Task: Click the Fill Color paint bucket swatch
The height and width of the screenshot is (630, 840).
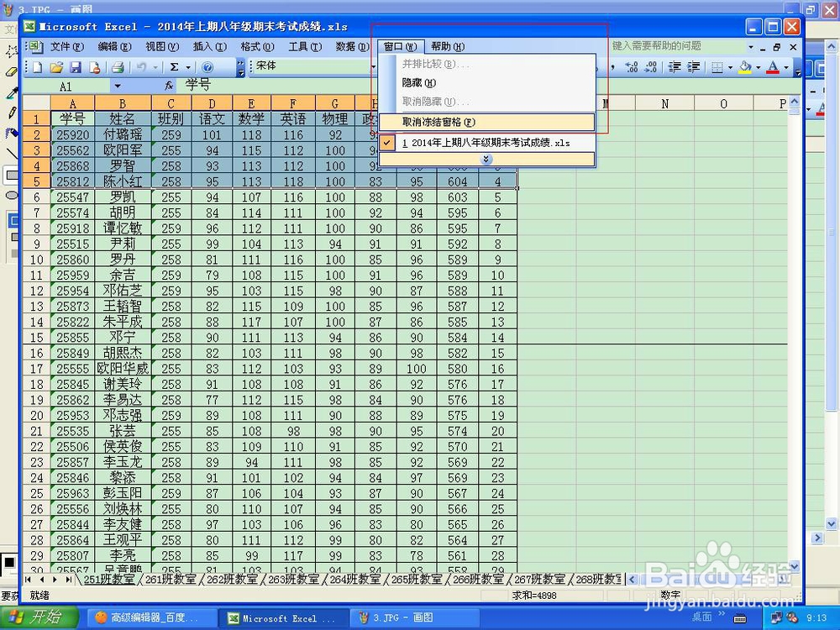Action: pyautogui.click(x=745, y=67)
